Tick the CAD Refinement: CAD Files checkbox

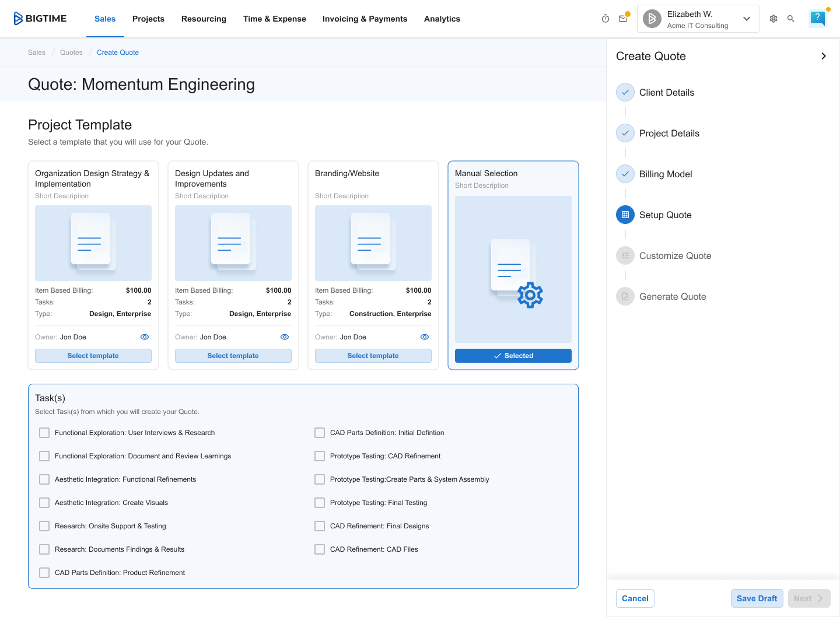pyautogui.click(x=320, y=549)
